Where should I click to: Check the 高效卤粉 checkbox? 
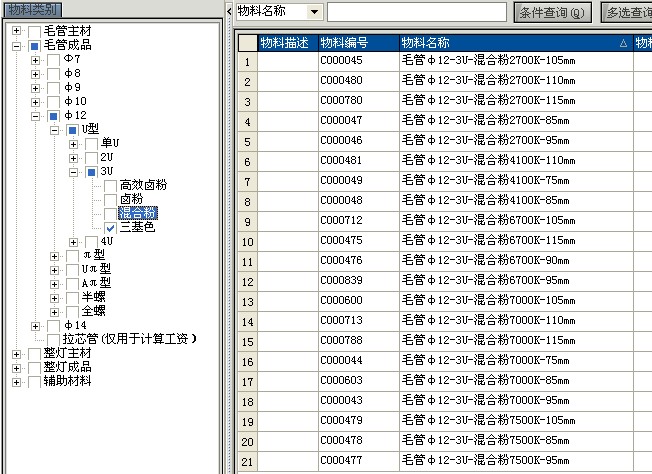point(110,185)
